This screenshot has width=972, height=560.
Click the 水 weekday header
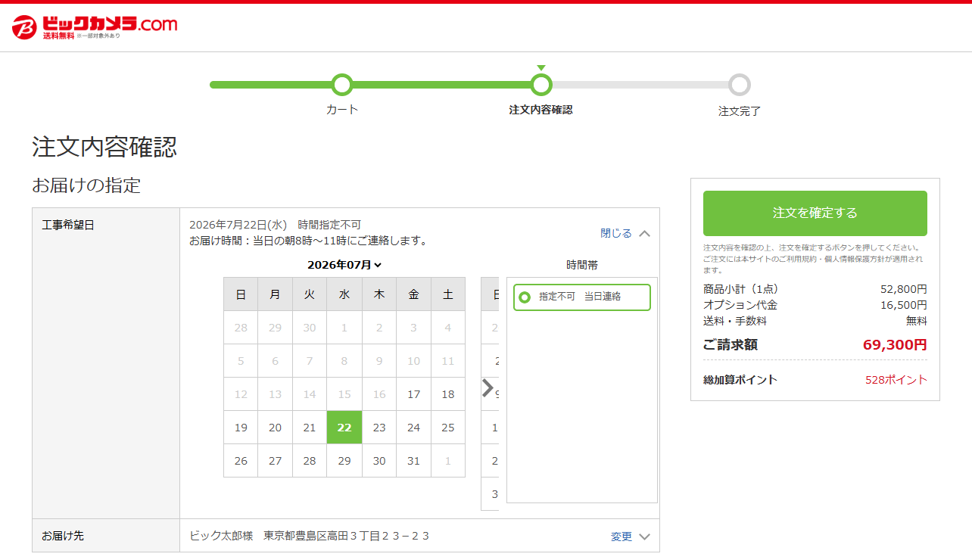(x=344, y=294)
